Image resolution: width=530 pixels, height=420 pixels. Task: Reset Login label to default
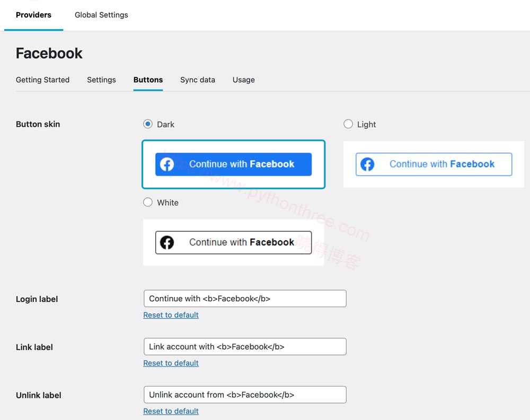coord(171,315)
